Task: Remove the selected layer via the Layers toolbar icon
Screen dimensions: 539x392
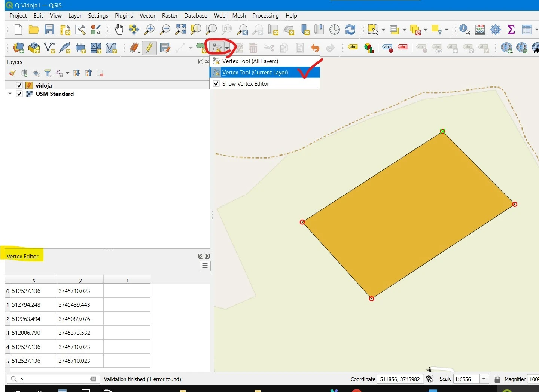Action: tap(100, 73)
